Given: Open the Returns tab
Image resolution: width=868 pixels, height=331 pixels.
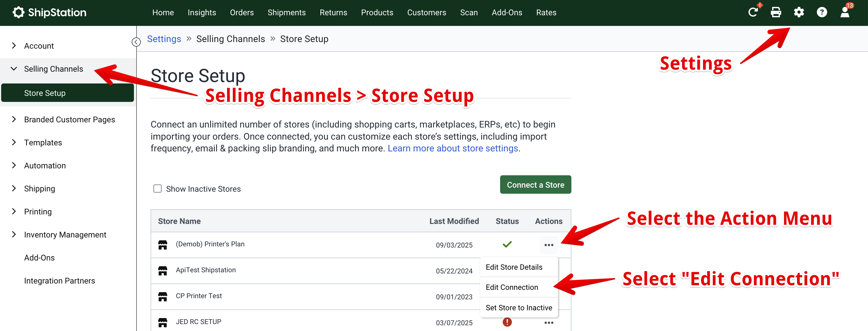Looking at the screenshot, I should pos(333,12).
